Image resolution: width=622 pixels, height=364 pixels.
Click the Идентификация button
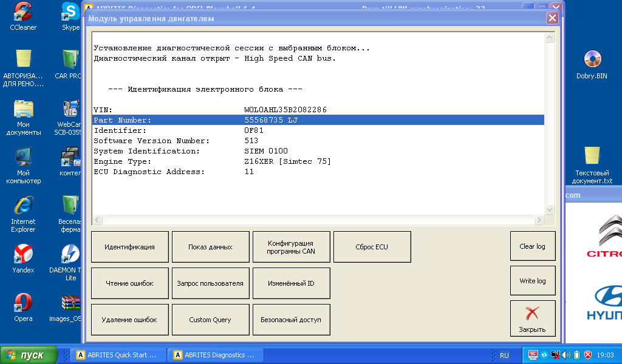point(130,247)
